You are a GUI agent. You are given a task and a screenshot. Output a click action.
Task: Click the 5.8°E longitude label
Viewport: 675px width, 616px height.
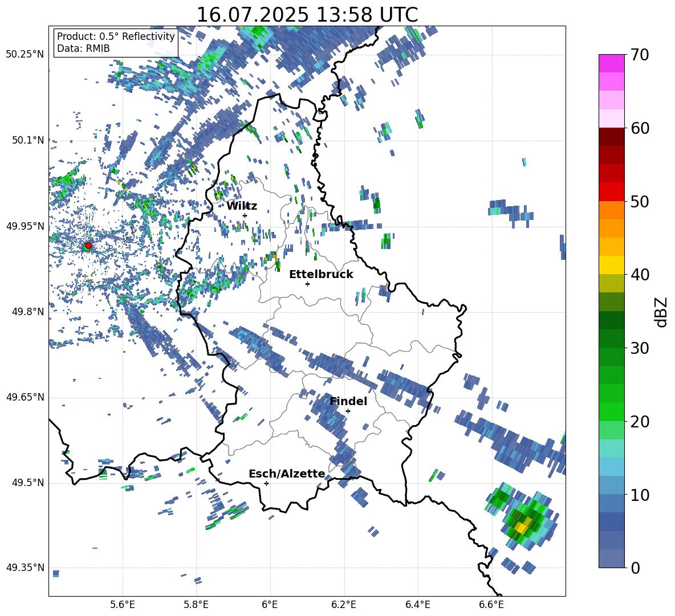(x=196, y=605)
